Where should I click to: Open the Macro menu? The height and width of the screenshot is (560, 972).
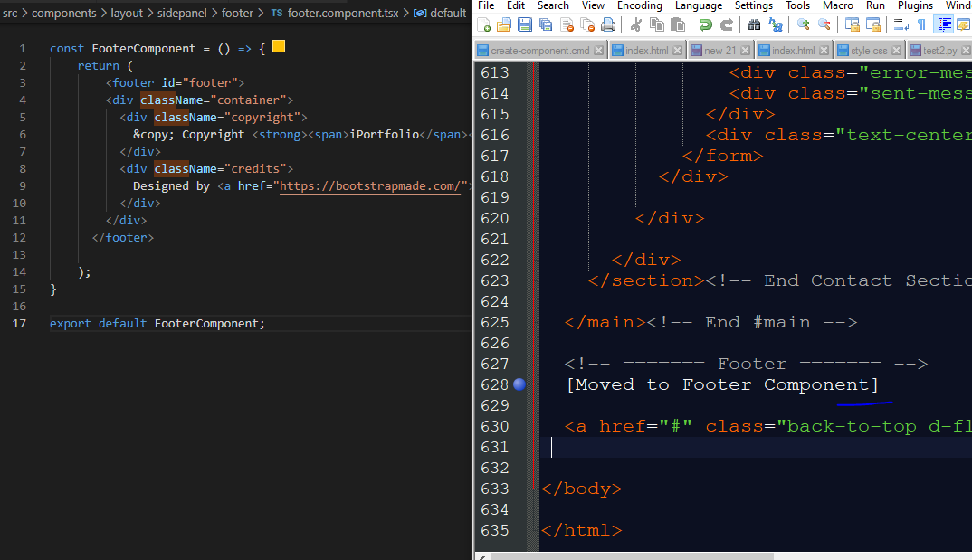click(x=837, y=5)
